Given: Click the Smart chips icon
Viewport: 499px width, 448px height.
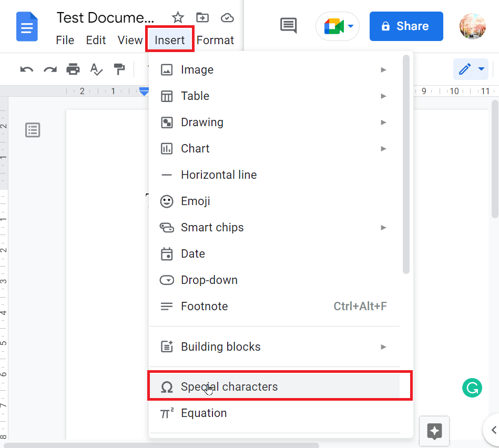Looking at the screenshot, I should (167, 228).
